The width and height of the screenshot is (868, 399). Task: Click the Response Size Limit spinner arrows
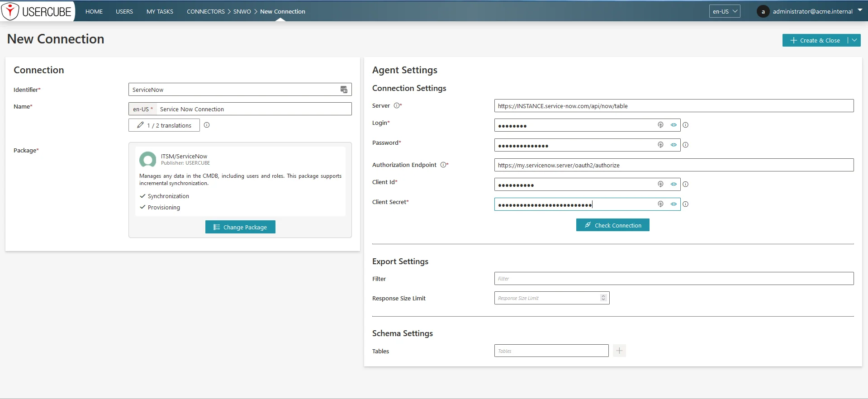[603, 298]
